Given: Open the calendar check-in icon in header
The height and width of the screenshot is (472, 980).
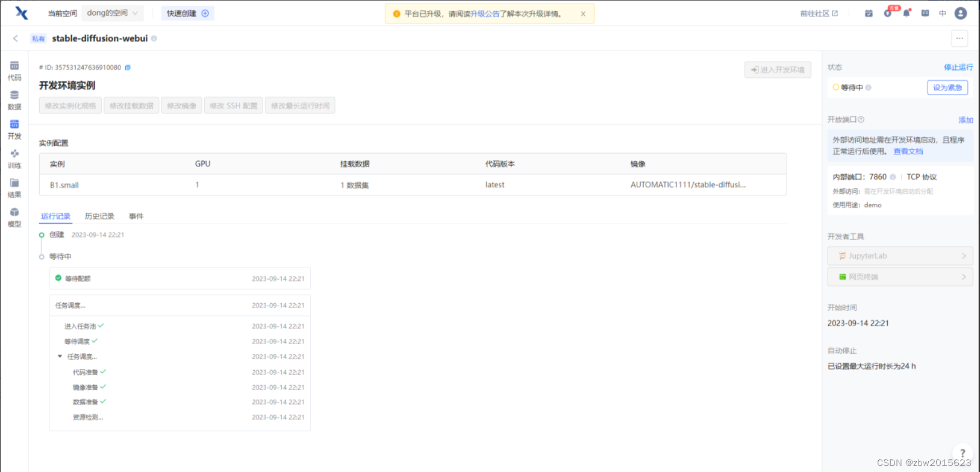Looking at the screenshot, I should [x=869, y=13].
